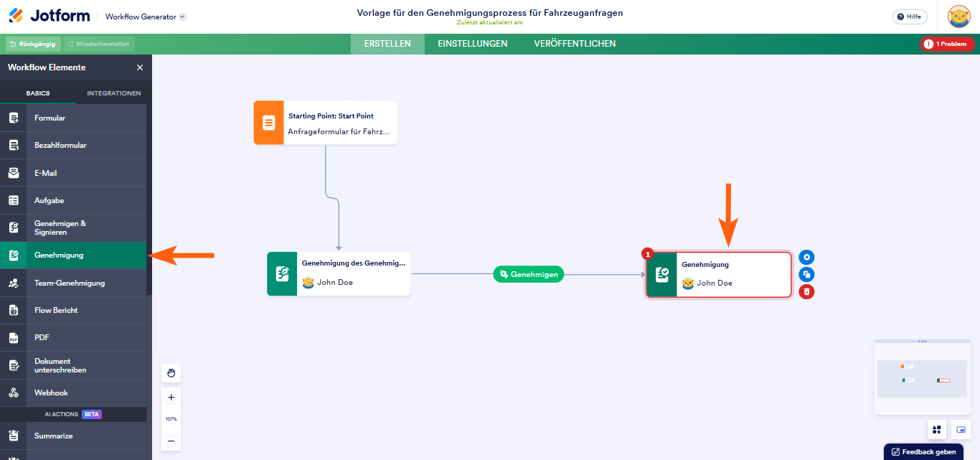980x460 pixels.
Task: Click the Genehmigung element icon in sidebar
Action: [14, 255]
